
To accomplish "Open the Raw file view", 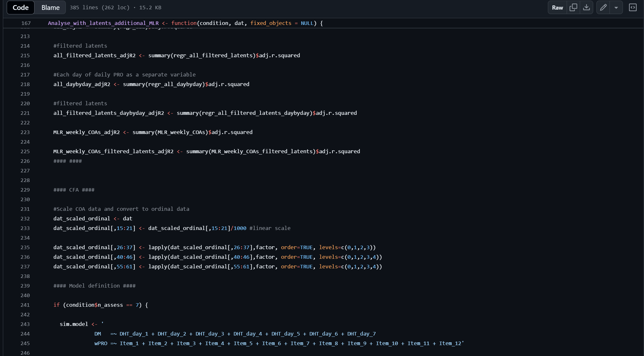I will pyautogui.click(x=557, y=8).
